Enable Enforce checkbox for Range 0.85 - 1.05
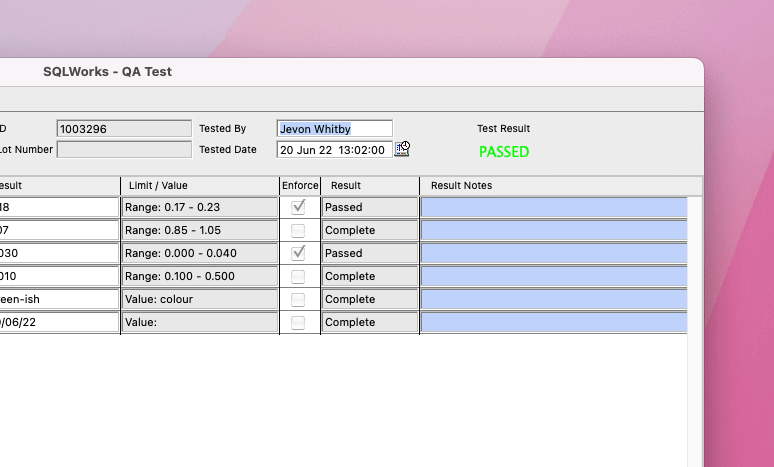Screen dimensions: 774x467 298,230
